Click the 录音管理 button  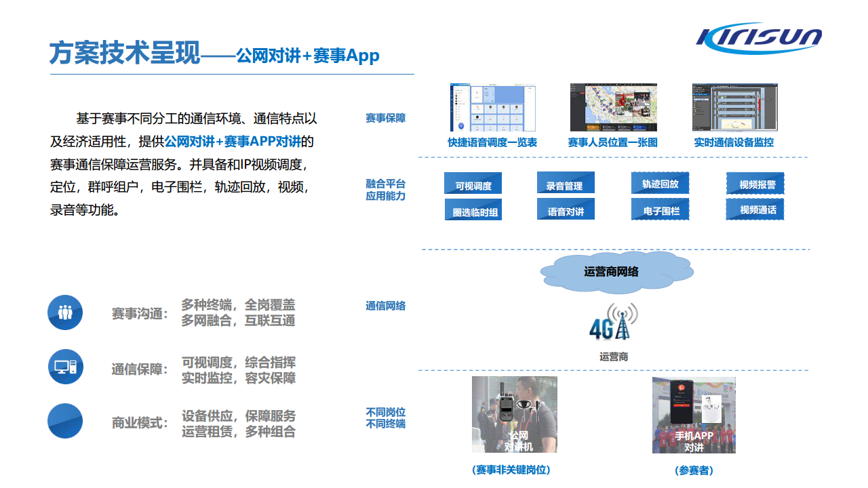click(x=566, y=184)
